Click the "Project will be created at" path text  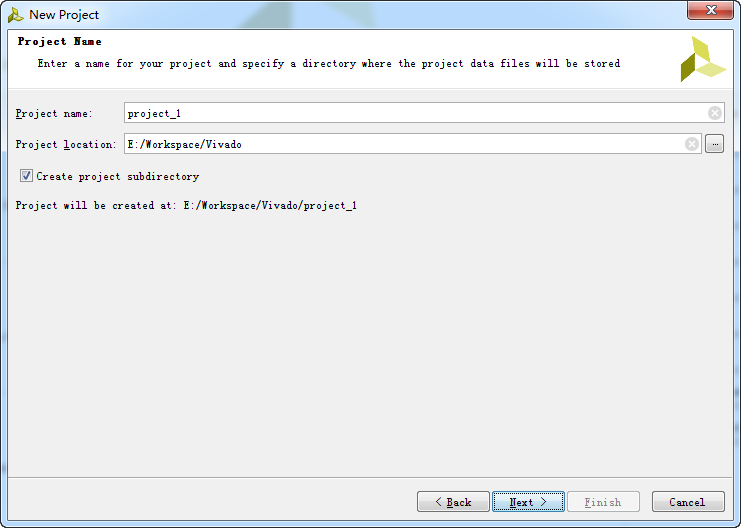pyautogui.click(x=186, y=205)
